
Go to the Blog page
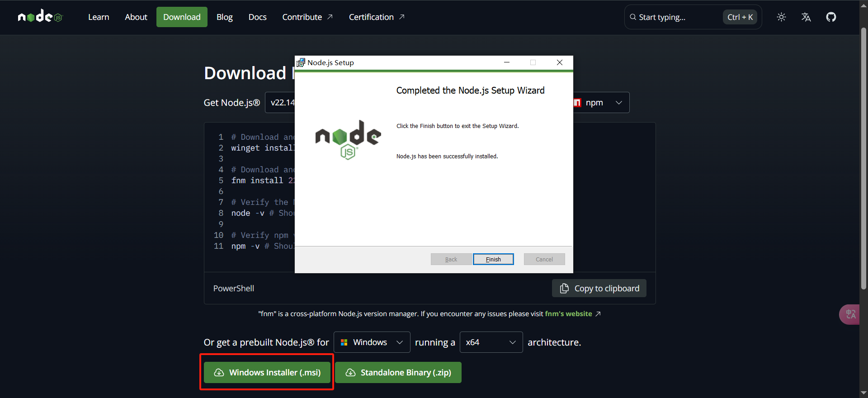tap(225, 17)
